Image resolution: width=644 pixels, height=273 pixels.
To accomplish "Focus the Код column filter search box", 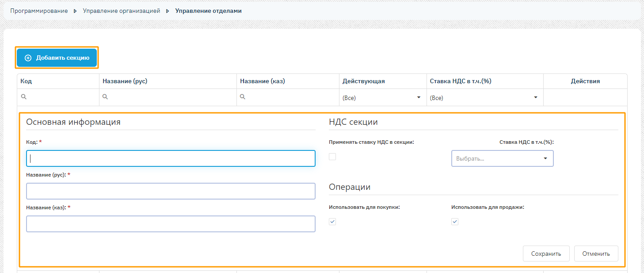I will point(58,97).
